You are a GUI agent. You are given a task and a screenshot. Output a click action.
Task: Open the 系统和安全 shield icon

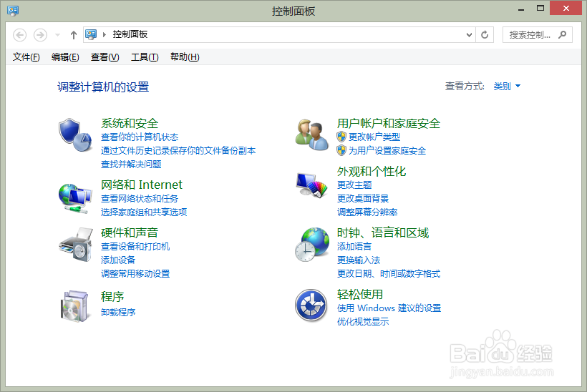click(75, 135)
